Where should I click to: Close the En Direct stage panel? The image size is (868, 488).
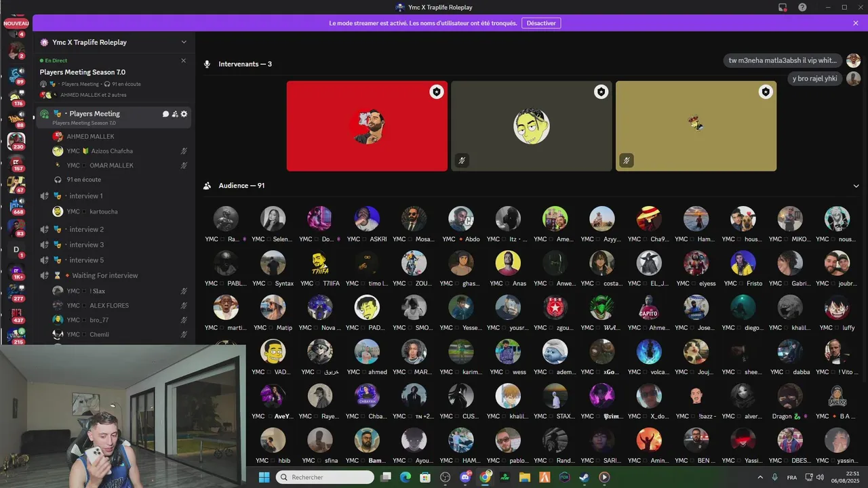(183, 60)
